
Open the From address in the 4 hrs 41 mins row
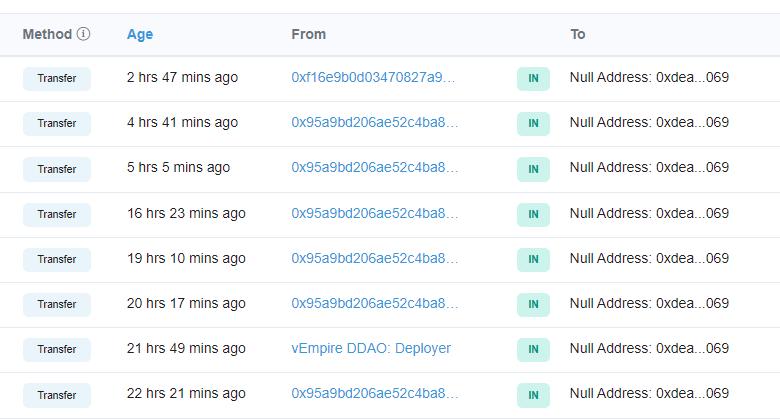[374, 123]
